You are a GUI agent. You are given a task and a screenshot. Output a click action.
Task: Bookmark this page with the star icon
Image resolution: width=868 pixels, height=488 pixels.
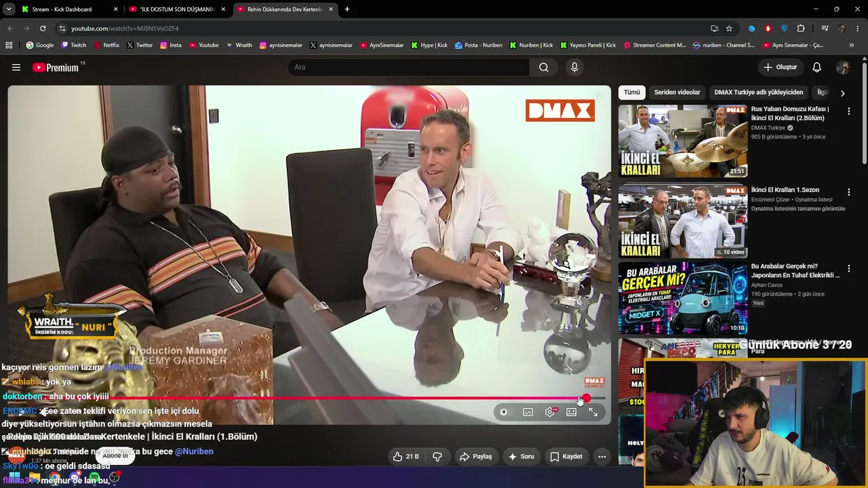tap(729, 28)
